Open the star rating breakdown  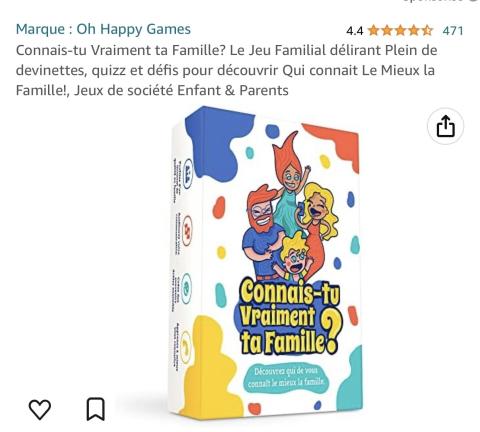(400, 31)
